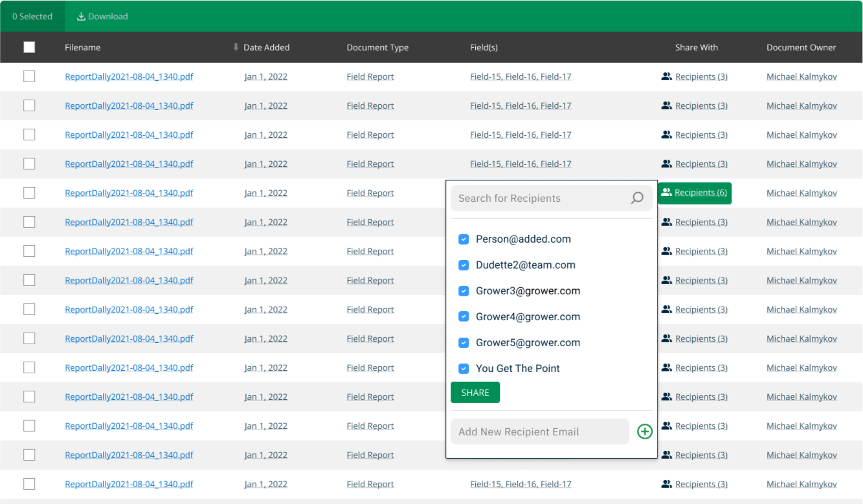The image size is (863, 504).
Task: Open Field-15, Field-16, Field-17 link
Action: click(x=521, y=76)
